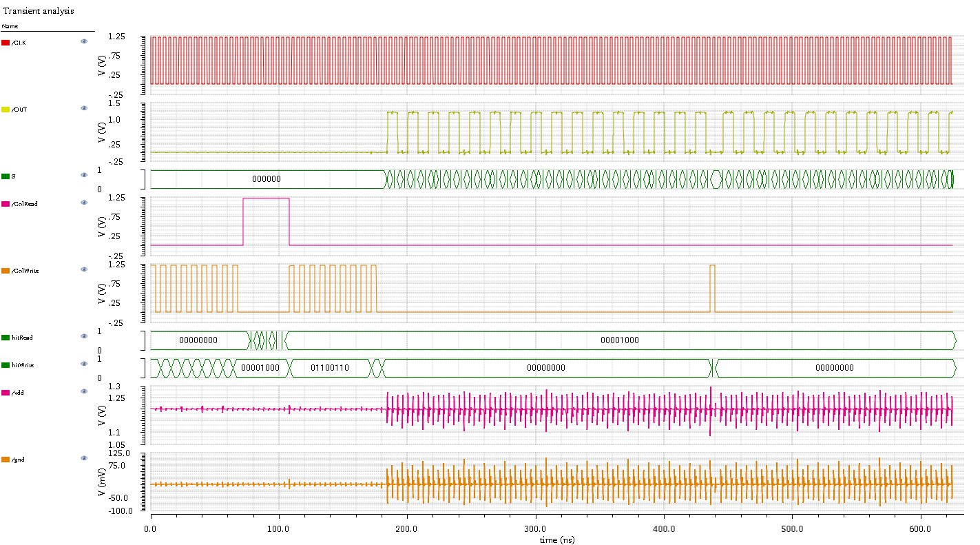Screen dimensions: 980x545
Task: Click the red color swatch beside /CLK
Action: [x=6, y=43]
